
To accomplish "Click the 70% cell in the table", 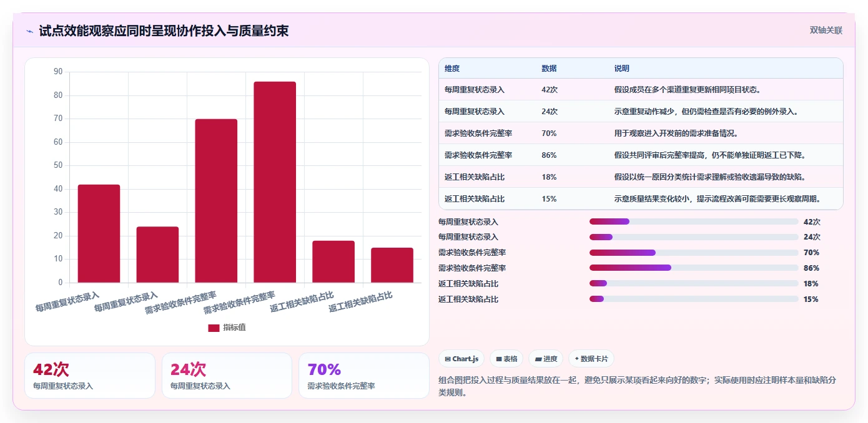I will (x=549, y=134).
